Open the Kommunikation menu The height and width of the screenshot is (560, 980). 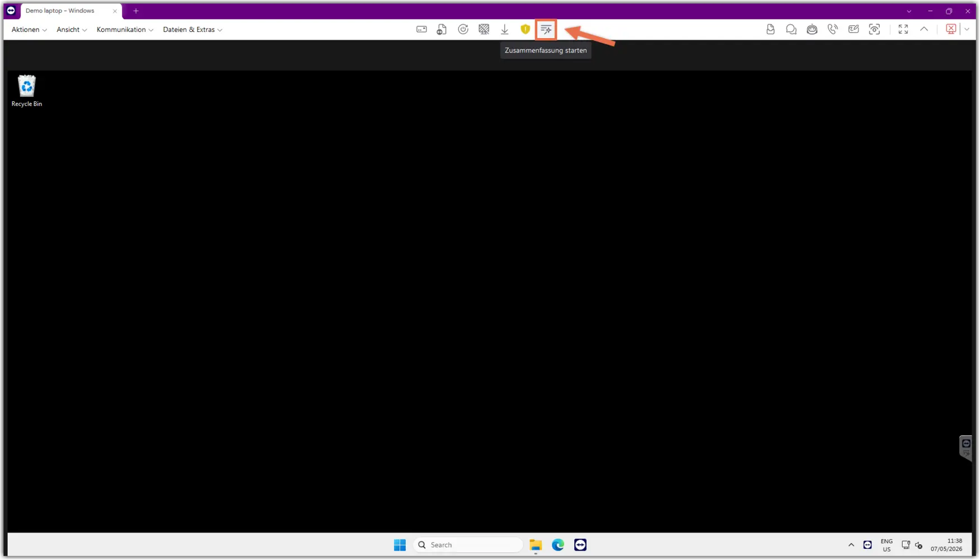click(x=125, y=30)
